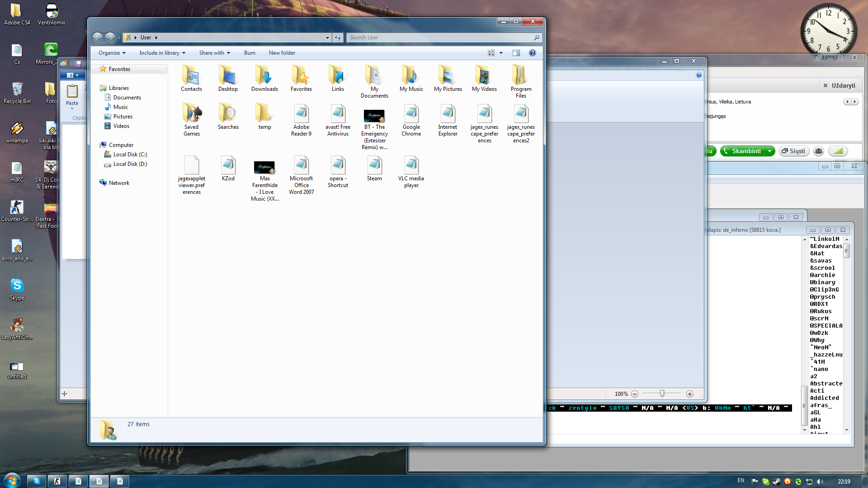
Task: Open the Share with menu
Action: (214, 53)
